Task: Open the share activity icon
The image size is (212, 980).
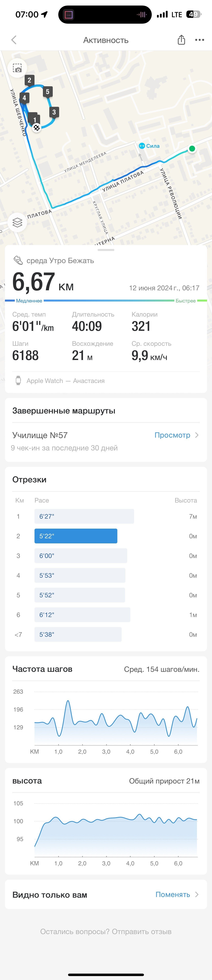Action: (181, 40)
